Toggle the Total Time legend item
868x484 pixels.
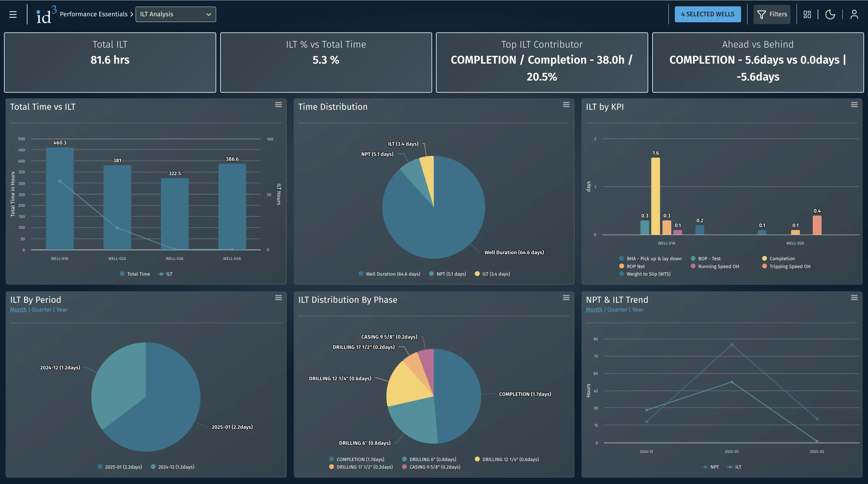point(135,274)
